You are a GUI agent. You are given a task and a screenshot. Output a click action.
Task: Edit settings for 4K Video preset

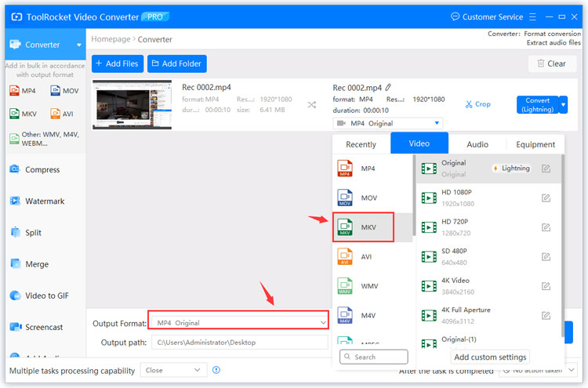click(546, 286)
